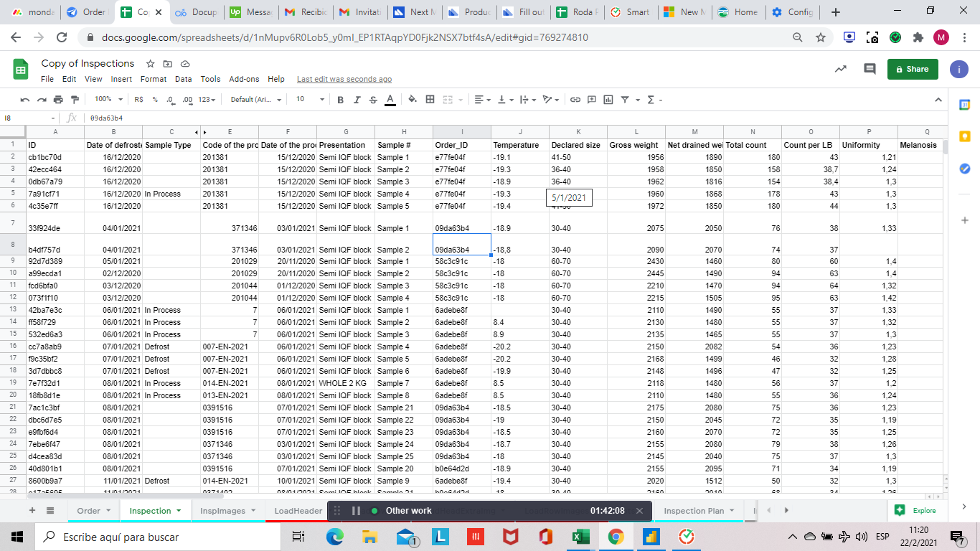
Task: Reload the page in Chrome
Action: pos(61,37)
